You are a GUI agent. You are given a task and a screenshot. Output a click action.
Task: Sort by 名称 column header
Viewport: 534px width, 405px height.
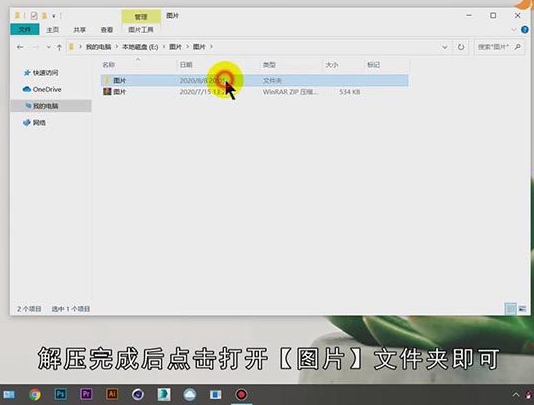(x=109, y=64)
